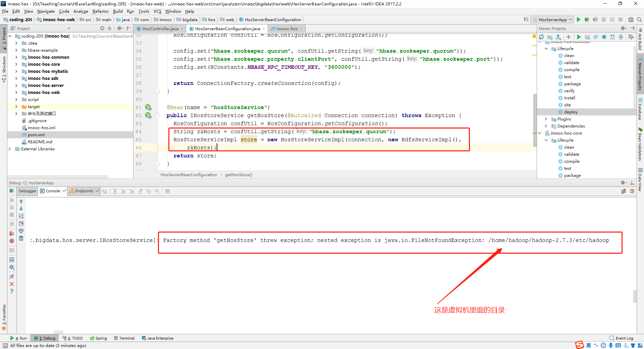Open the Project Structure dialog icon
The image size is (644, 349).
[631, 19]
